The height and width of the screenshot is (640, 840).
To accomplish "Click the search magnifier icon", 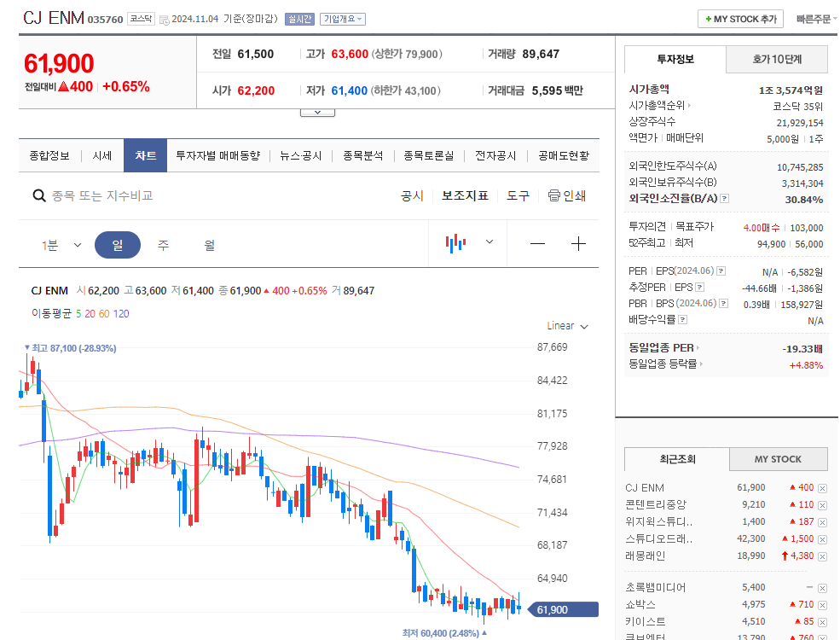I will tap(38, 195).
